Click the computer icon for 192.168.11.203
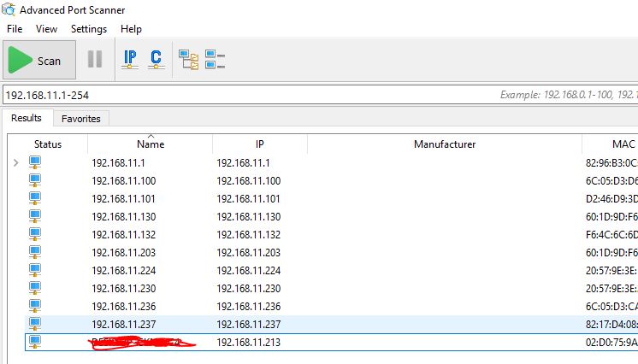638x364 pixels. pyautogui.click(x=35, y=252)
